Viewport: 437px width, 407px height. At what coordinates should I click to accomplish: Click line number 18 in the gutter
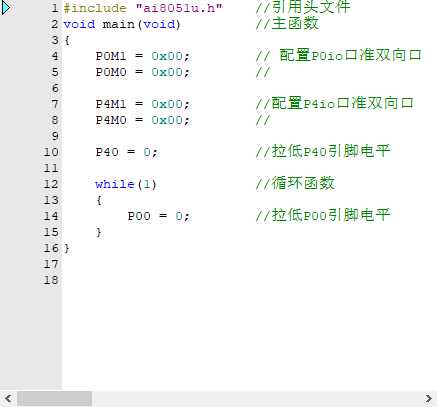[51, 280]
